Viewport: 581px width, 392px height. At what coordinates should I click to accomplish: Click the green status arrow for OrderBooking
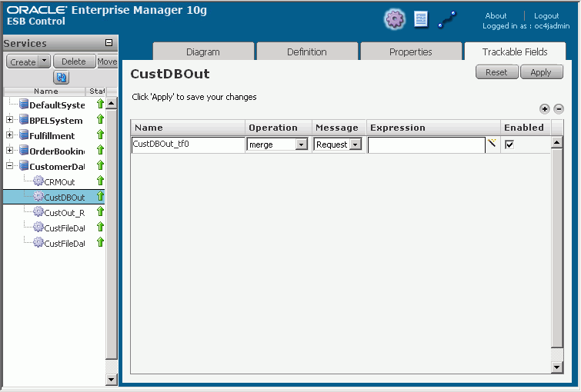pyautogui.click(x=100, y=150)
